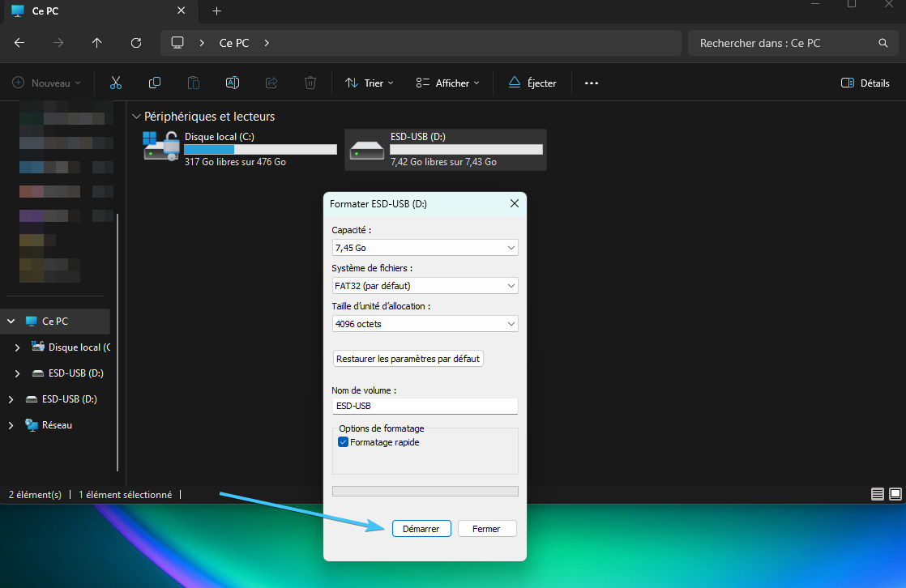Image resolution: width=906 pixels, height=588 pixels.
Task: Close the Formater ESD-USB dialog
Action: point(515,203)
